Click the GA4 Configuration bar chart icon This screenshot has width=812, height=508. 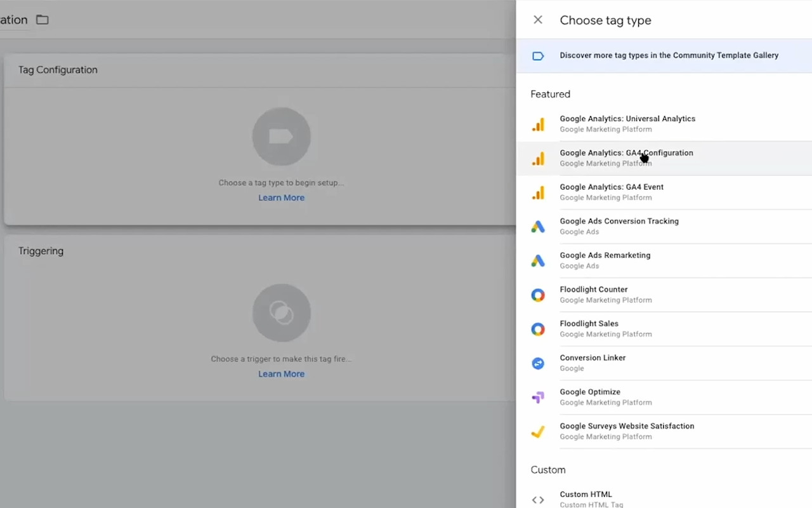(x=538, y=159)
